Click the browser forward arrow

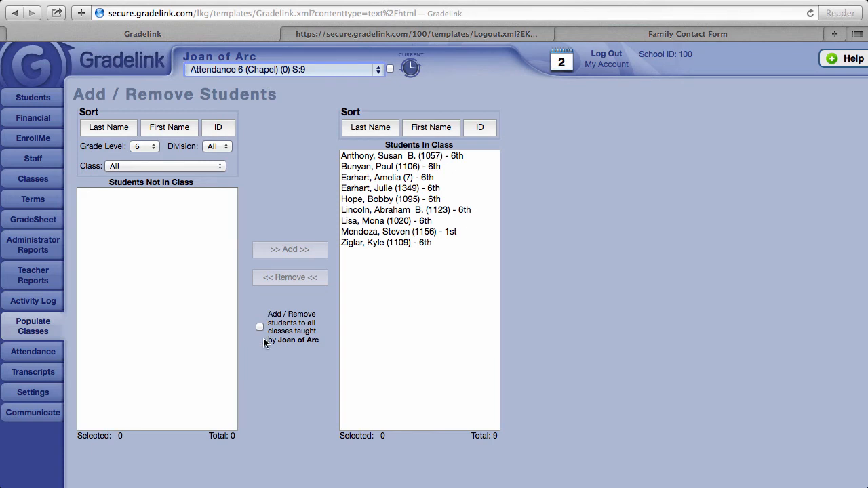tap(32, 13)
